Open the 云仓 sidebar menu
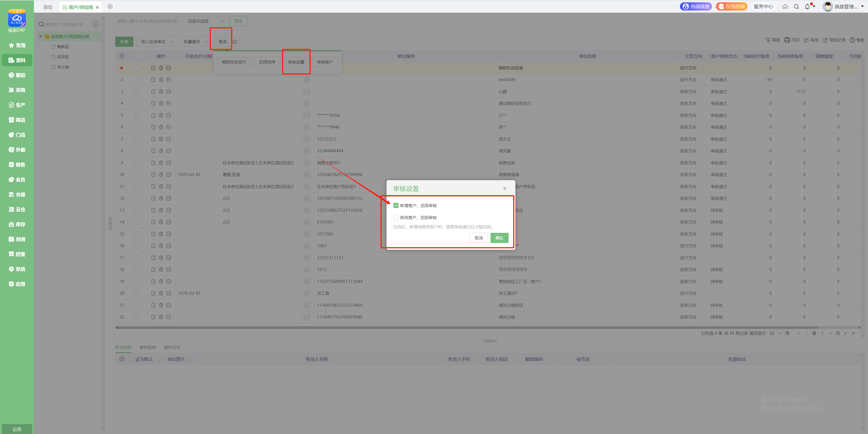The width and height of the screenshot is (868, 434). (17, 209)
